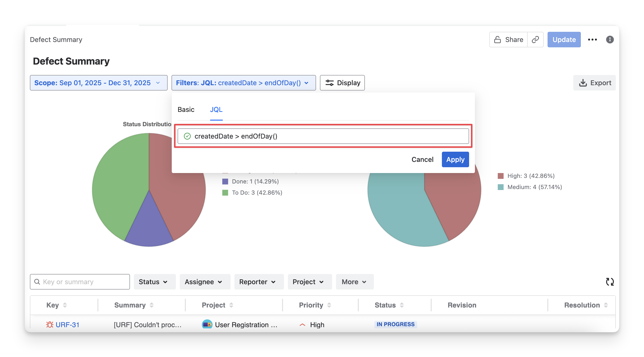Open the More filters dropdown
This screenshot has width=644, height=357.
coord(354,282)
